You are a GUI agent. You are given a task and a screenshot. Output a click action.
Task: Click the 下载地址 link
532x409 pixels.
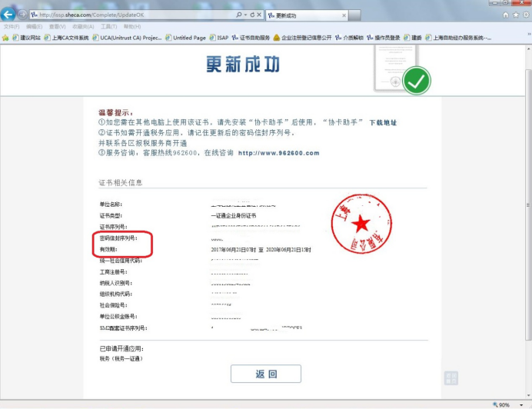pyautogui.click(x=383, y=122)
